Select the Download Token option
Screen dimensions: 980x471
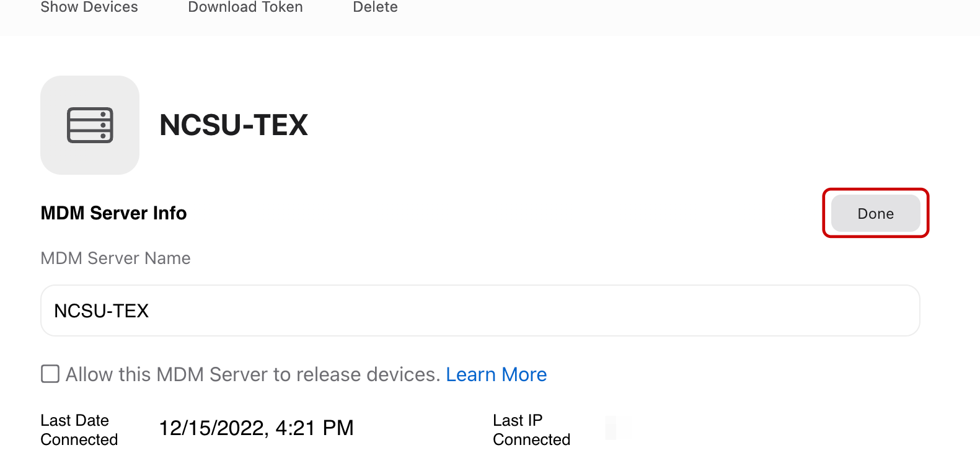point(245,7)
